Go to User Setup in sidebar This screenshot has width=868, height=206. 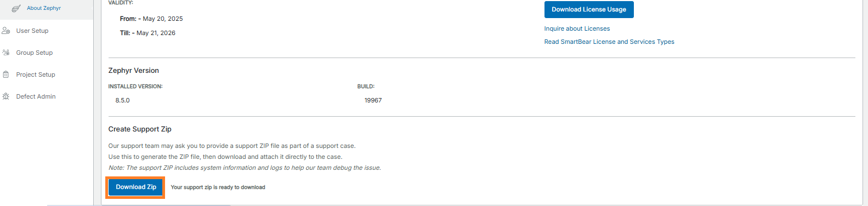click(x=32, y=31)
